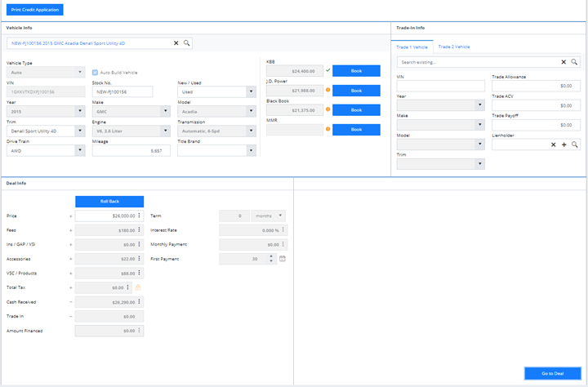588x387 pixels.
Task: Click MMR orange warning icon
Action: click(x=327, y=129)
